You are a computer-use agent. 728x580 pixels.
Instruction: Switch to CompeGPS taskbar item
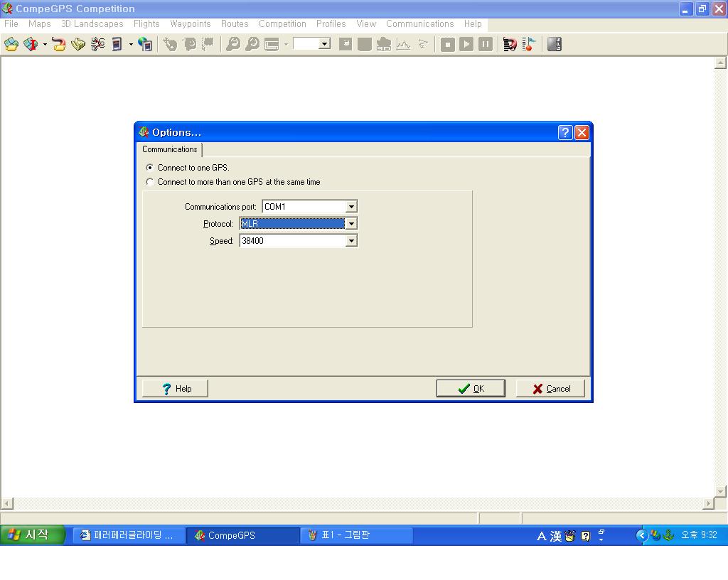point(242,535)
